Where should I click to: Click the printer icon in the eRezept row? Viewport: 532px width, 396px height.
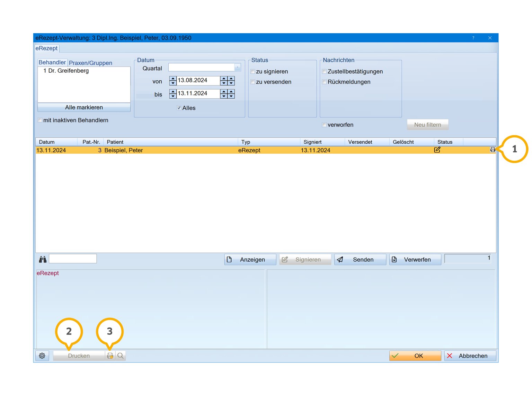tap(493, 150)
